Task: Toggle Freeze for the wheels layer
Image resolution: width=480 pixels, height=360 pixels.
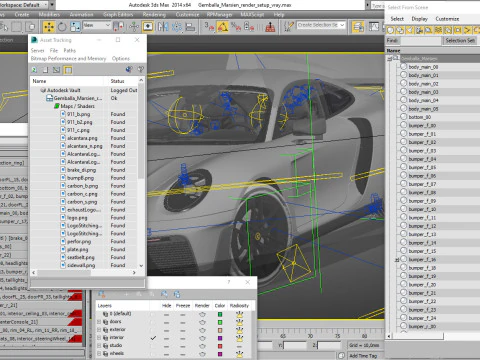Action: (183, 354)
